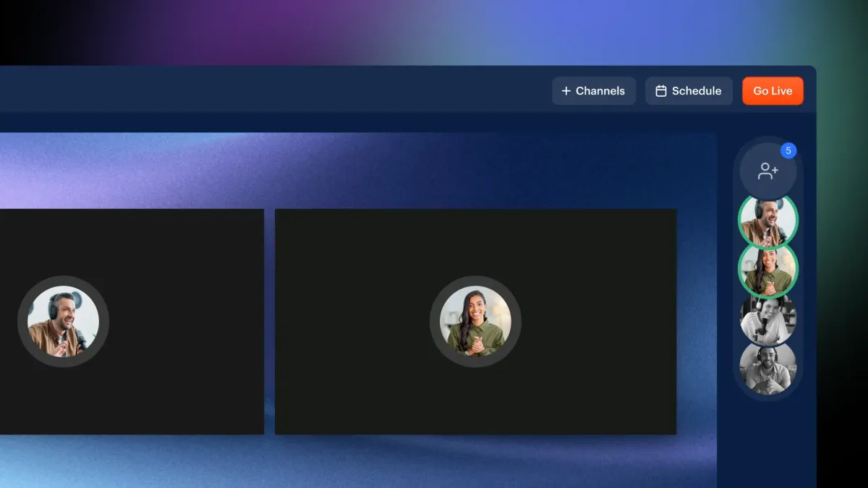Select the left stage video tile
The image size is (868, 488).
pyautogui.click(x=130, y=321)
